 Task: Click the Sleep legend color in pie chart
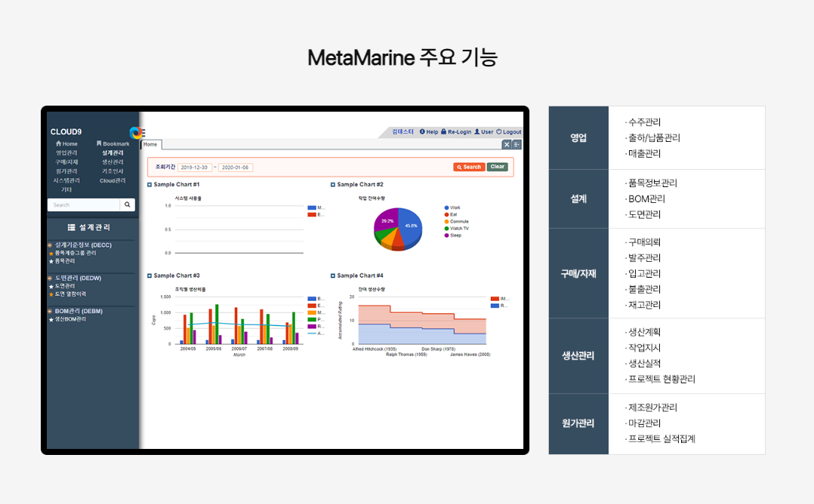[447, 235]
